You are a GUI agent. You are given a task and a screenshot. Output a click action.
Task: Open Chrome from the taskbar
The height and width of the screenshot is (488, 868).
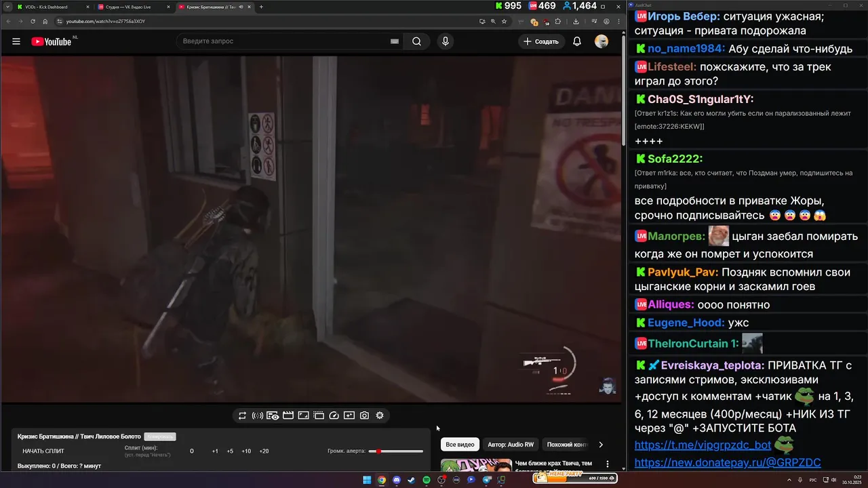pos(382,480)
